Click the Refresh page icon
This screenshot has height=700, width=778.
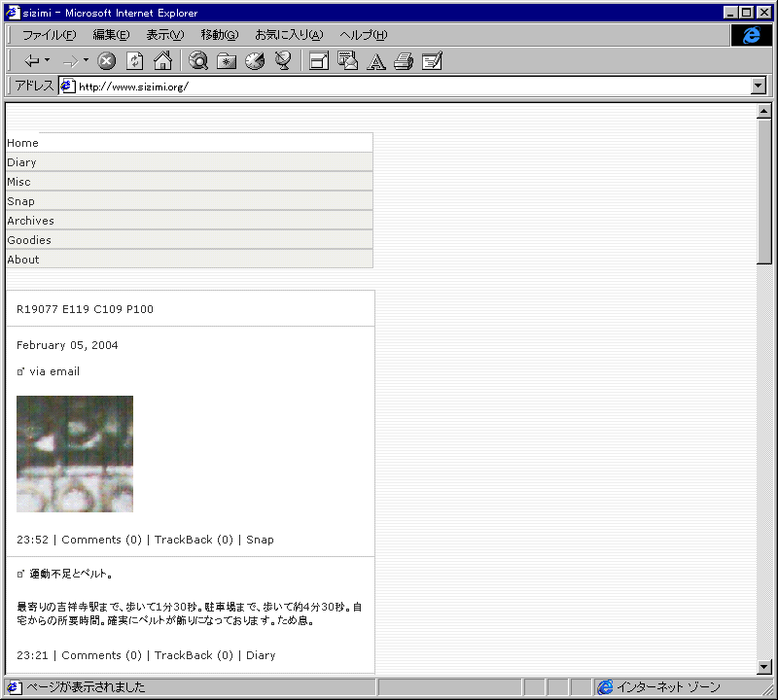(134, 61)
